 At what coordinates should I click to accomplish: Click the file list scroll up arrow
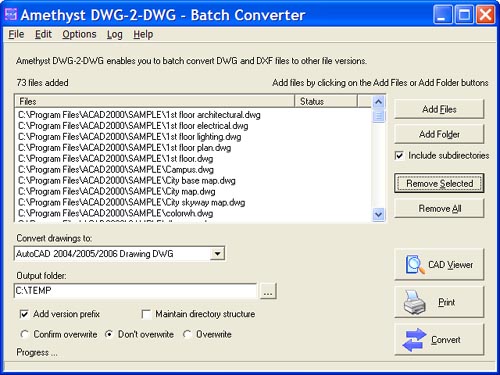click(x=378, y=102)
